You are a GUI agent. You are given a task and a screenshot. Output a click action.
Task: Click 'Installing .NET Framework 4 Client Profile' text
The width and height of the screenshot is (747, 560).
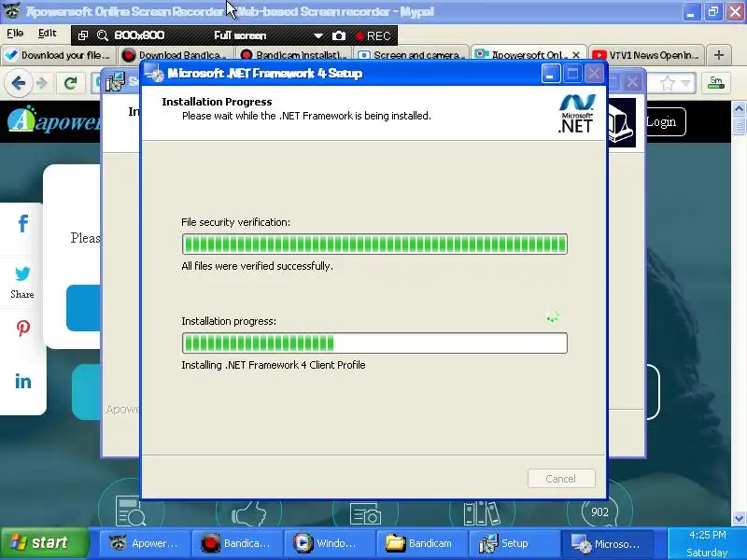[x=274, y=365]
